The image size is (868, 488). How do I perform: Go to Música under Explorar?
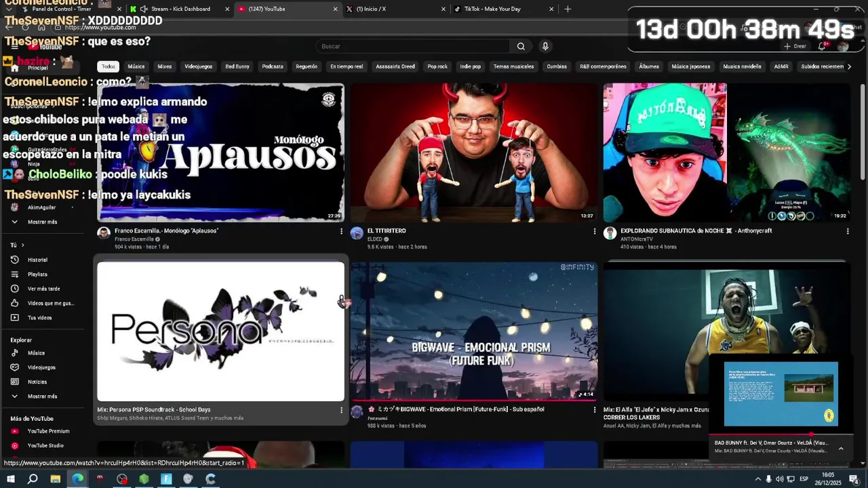point(36,353)
